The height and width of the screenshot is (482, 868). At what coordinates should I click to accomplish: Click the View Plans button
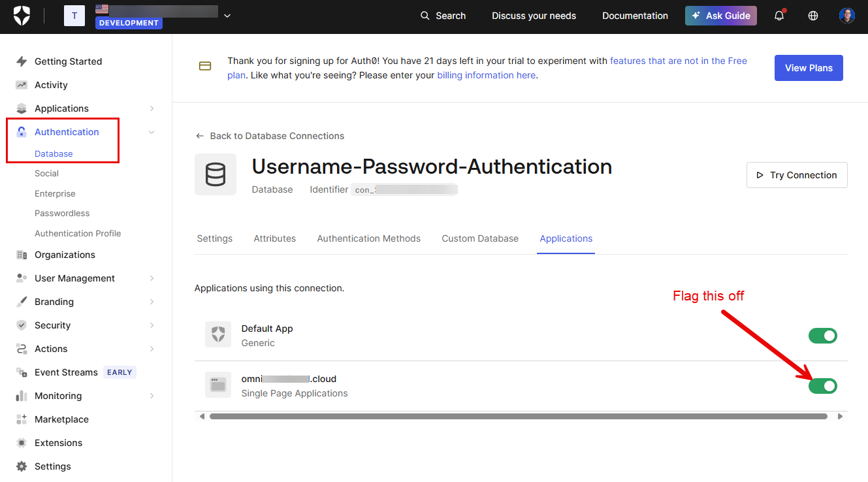click(809, 68)
